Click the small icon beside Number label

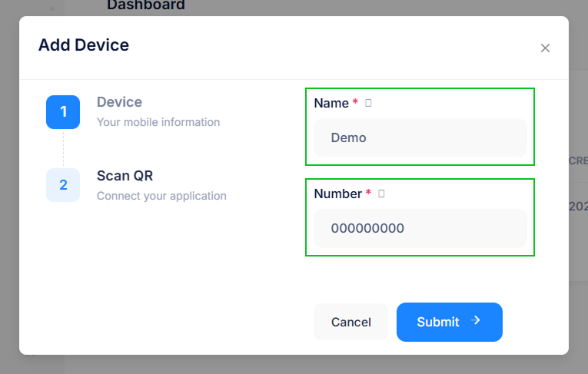[x=381, y=194]
